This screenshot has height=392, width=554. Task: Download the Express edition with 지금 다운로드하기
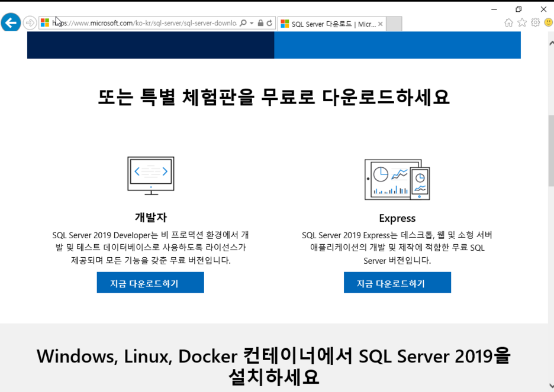click(397, 282)
